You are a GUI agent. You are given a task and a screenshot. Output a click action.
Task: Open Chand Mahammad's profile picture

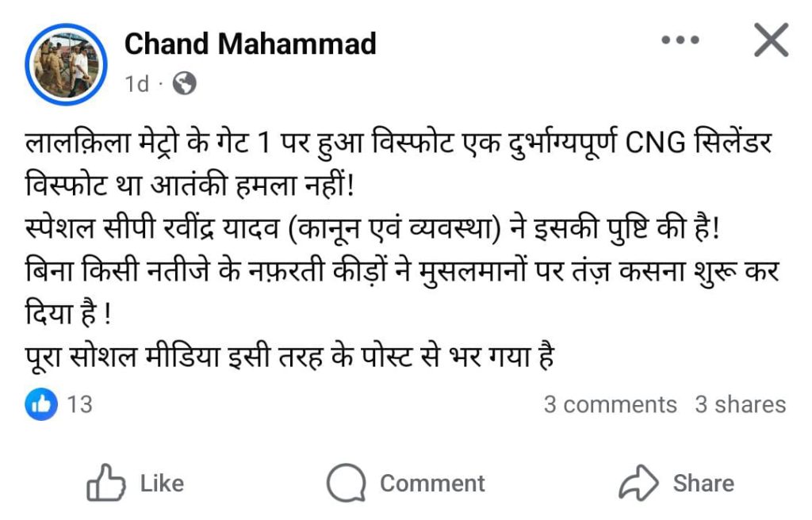66,64
